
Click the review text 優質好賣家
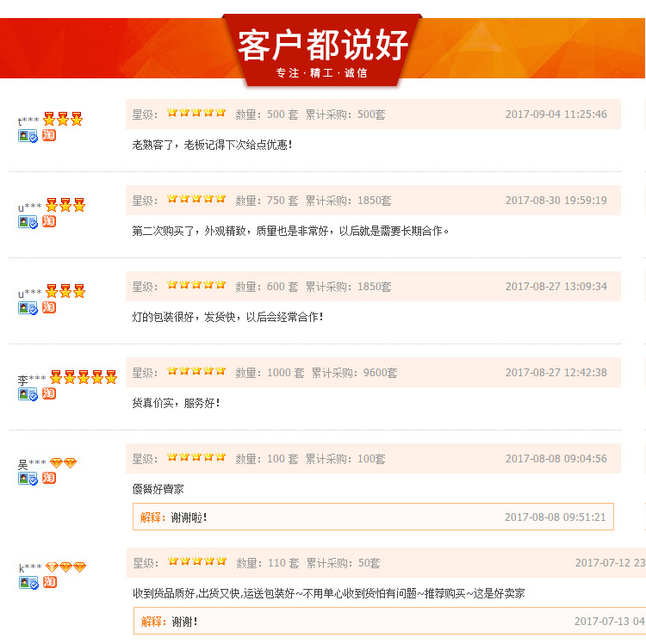(158, 489)
